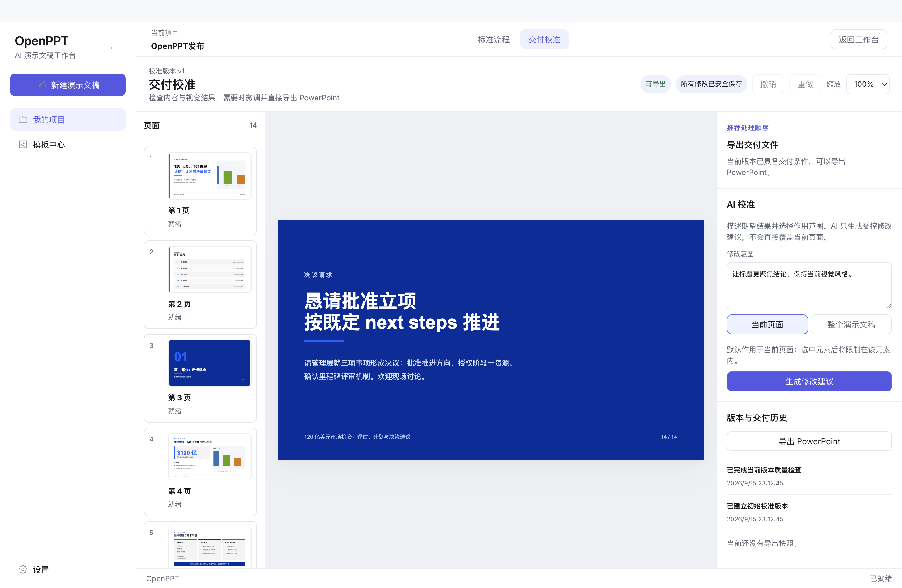Open 模板中心 in the sidebar
902x588 pixels.
pyautogui.click(x=68, y=144)
